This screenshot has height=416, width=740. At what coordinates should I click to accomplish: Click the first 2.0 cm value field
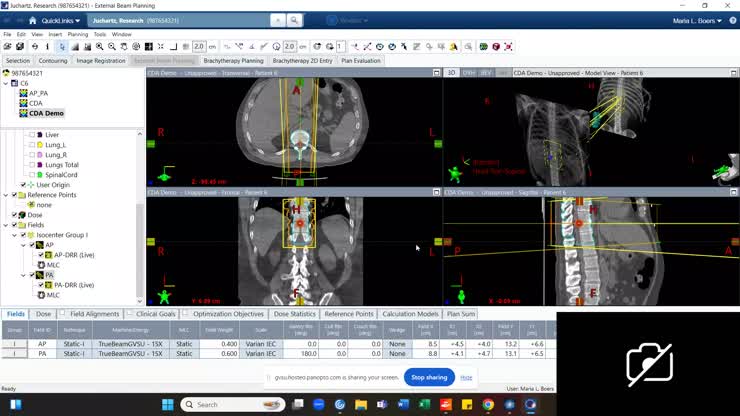coord(199,46)
